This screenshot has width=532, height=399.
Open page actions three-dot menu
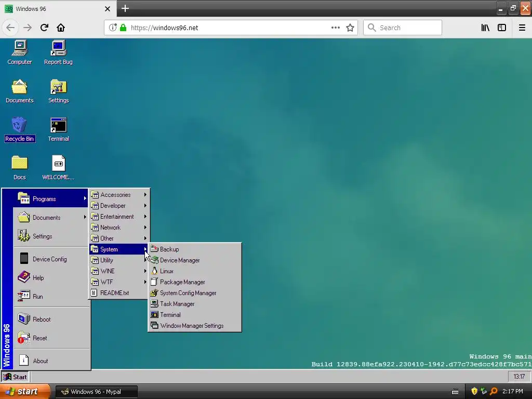[x=336, y=28]
